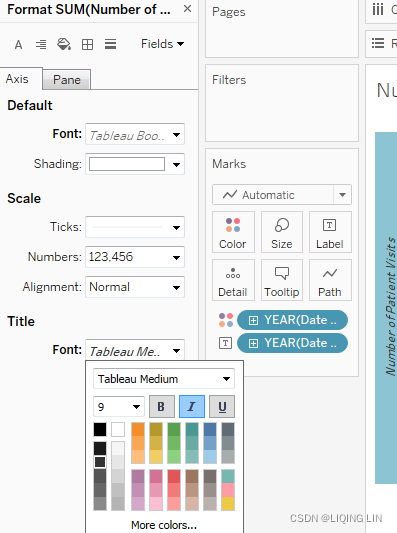Open the Ticks dropdown

135,227
